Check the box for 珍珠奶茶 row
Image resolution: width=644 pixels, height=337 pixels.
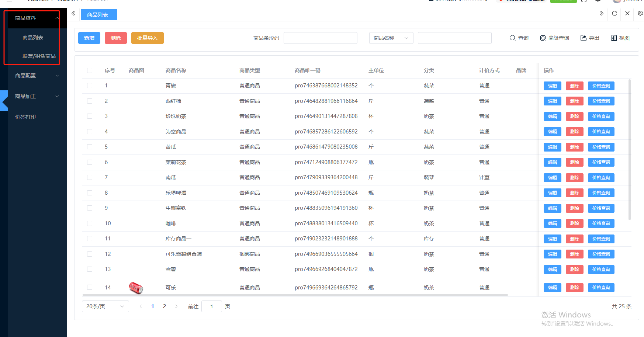coord(90,116)
